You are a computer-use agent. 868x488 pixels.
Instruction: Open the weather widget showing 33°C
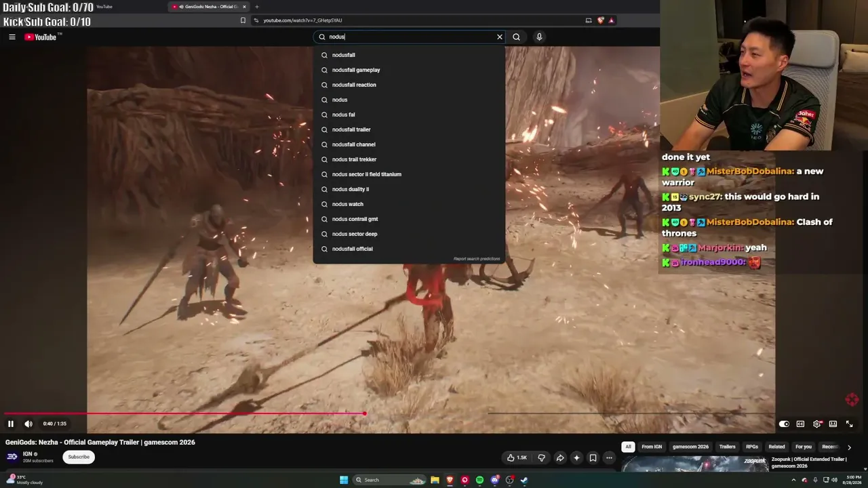[25, 480]
